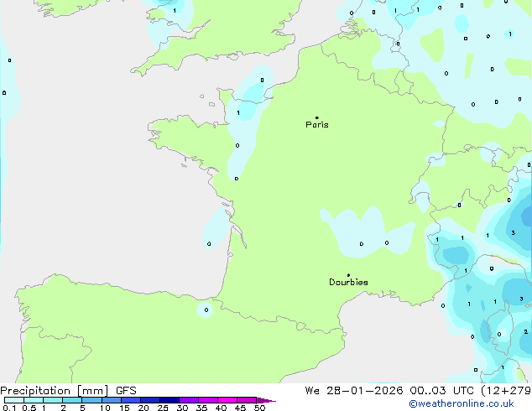Pick the 30–35 mm purple legend swatch
Screen dimensions: 532x411
point(189,400)
